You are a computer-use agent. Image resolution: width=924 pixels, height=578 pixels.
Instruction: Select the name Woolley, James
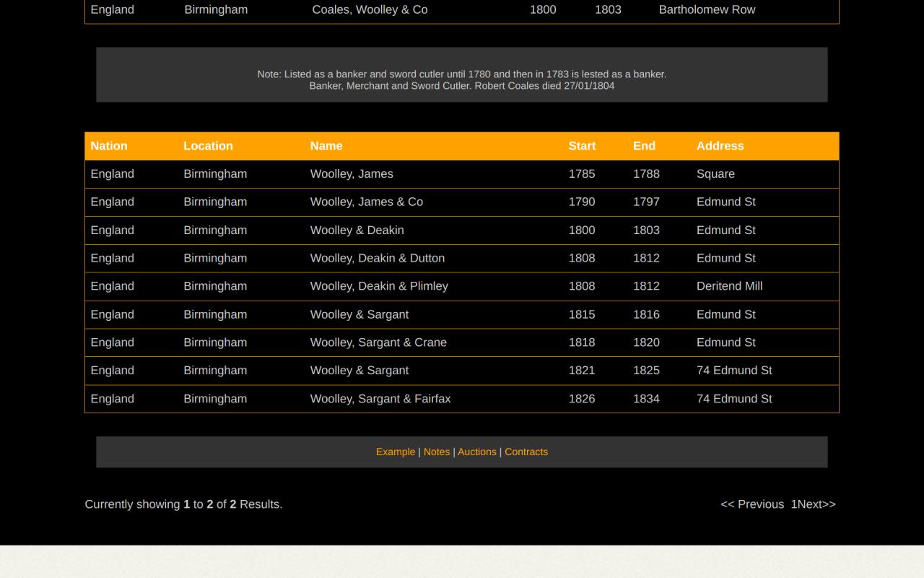[352, 174]
